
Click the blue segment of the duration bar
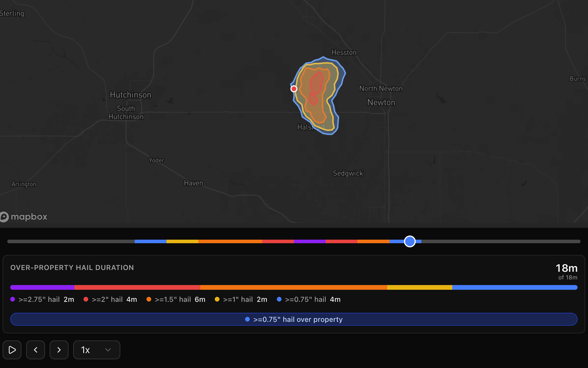coord(515,287)
